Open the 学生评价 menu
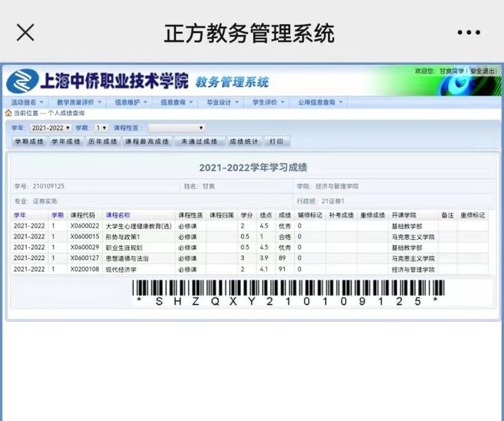The image size is (504, 421). click(269, 103)
